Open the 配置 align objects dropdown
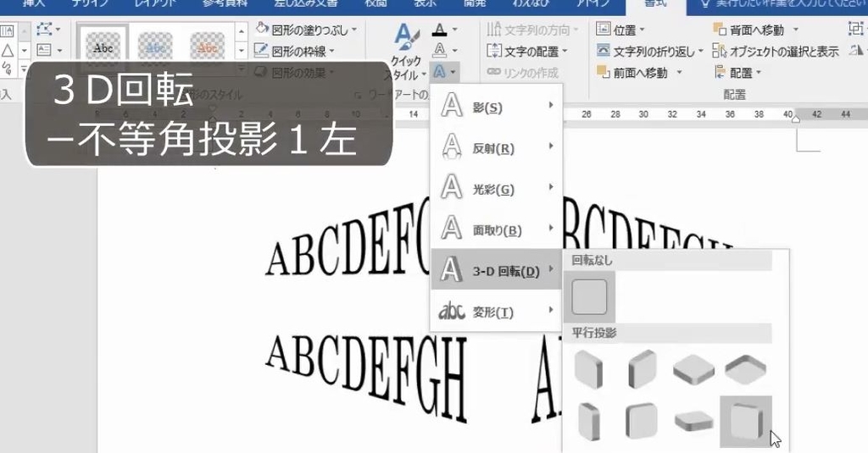Viewport: 868px width, 453px height. click(x=738, y=73)
